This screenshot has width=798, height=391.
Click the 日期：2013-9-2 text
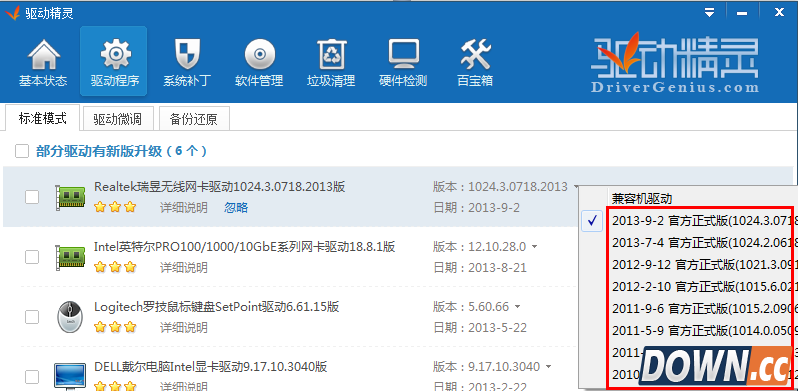(x=476, y=208)
